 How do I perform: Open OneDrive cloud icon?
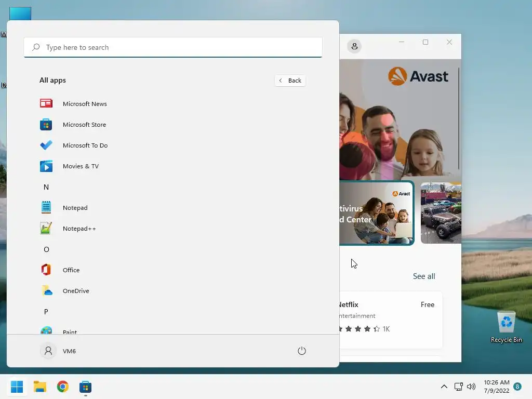47,291
